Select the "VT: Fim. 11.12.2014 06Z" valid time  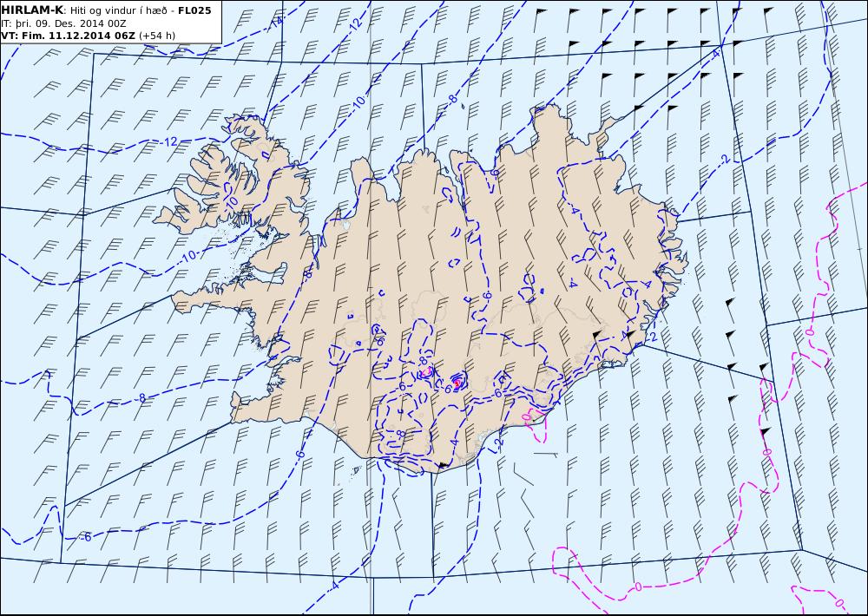[x=68, y=36]
